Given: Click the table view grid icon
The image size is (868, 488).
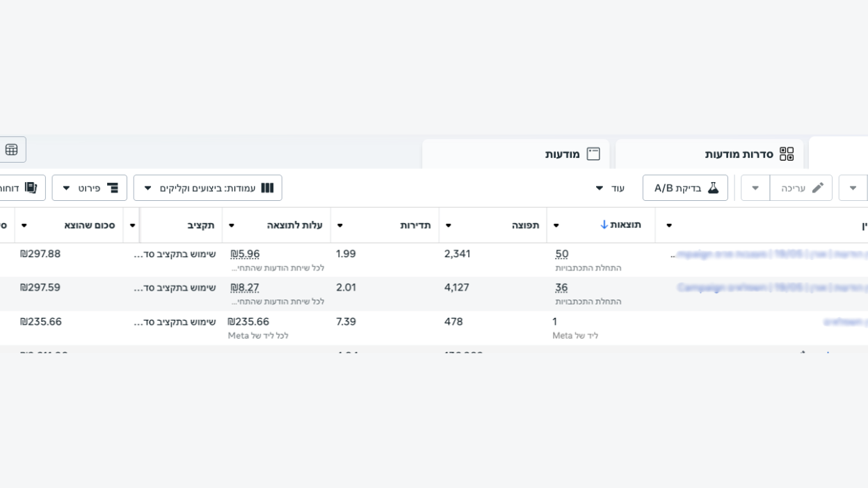Looking at the screenshot, I should coord(12,149).
